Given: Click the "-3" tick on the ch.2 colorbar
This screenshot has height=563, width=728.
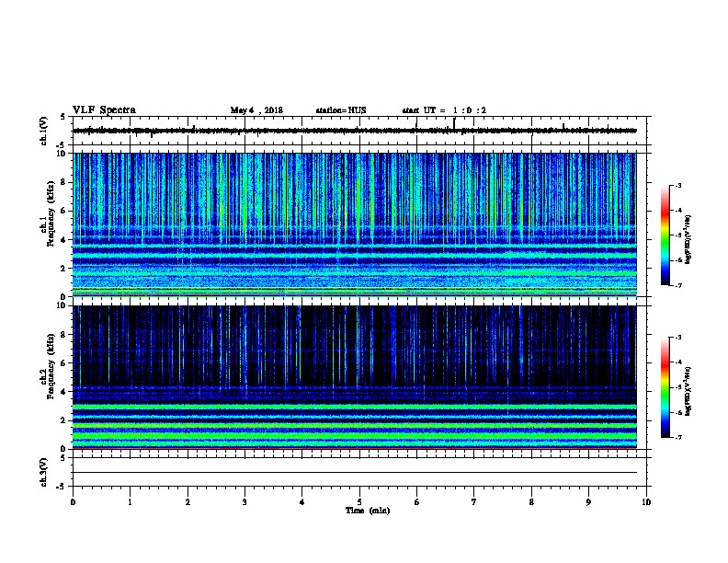Looking at the screenshot, I should (677, 338).
